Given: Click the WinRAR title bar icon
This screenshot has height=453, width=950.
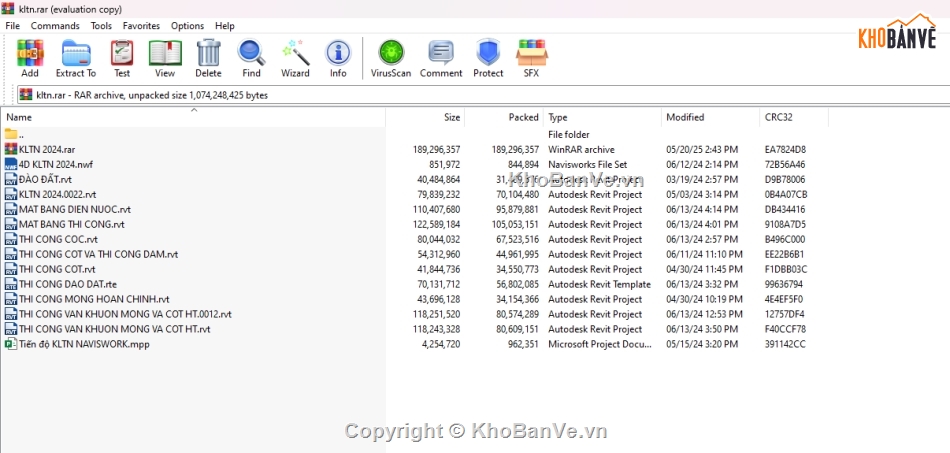Looking at the screenshot, I should 7,9.
